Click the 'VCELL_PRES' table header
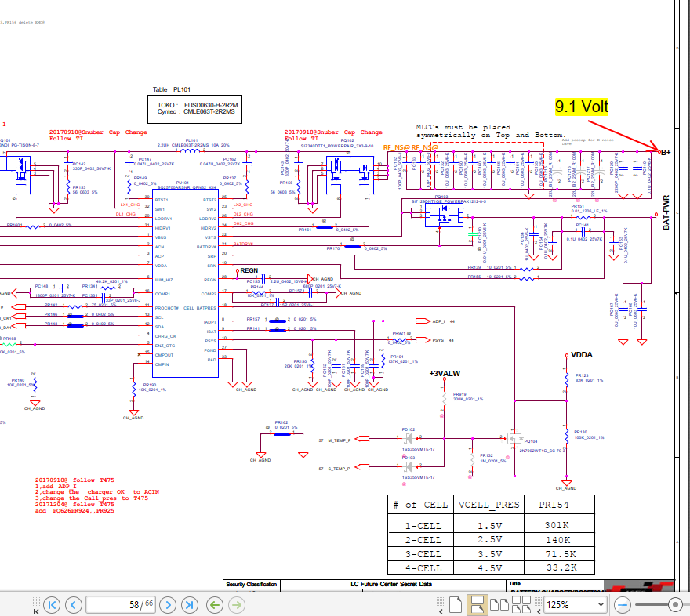Image resolution: width=690 pixels, height=616 pixels. coord(489,505)
